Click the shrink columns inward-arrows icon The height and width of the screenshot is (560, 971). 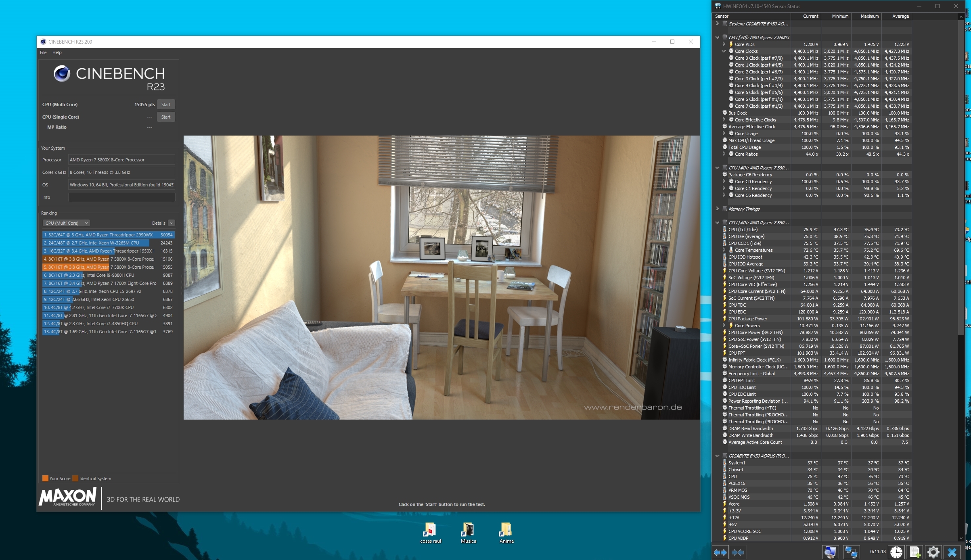[738, 552]
